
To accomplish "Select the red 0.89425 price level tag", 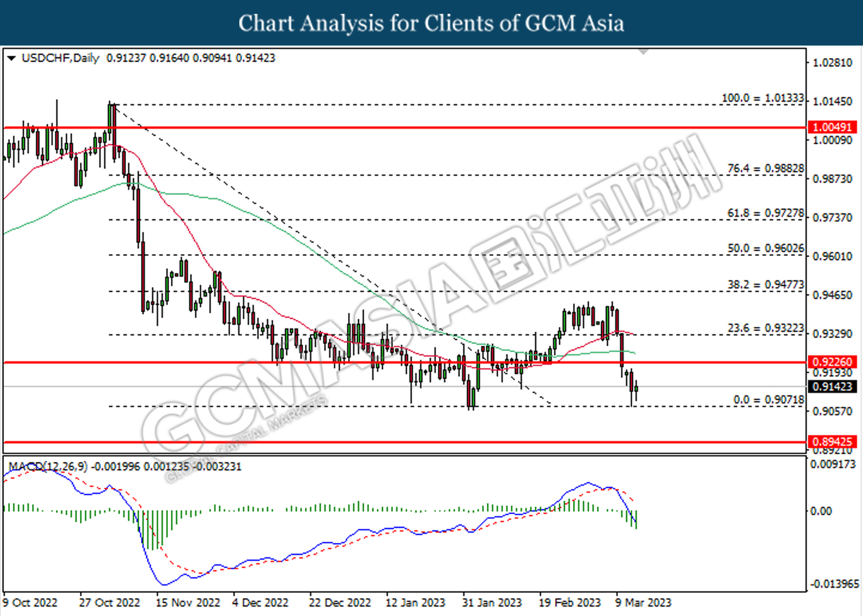I will (x=833, y=442).
